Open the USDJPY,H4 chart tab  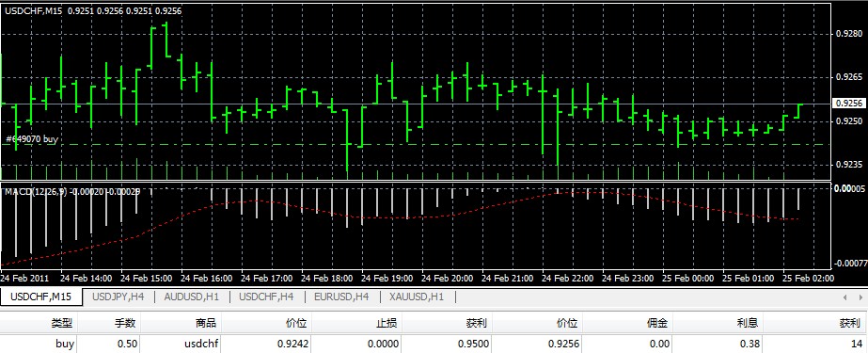click(118, 297)
